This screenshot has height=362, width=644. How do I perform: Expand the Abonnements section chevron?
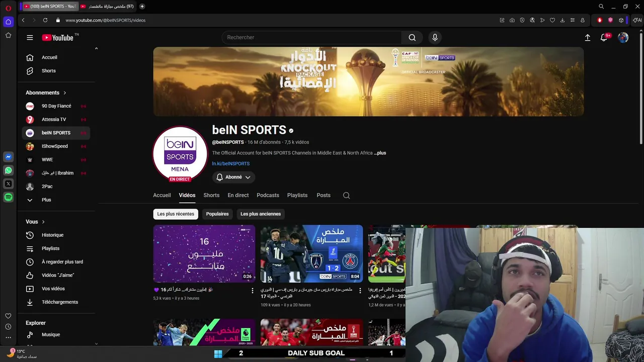coord(65,93)
